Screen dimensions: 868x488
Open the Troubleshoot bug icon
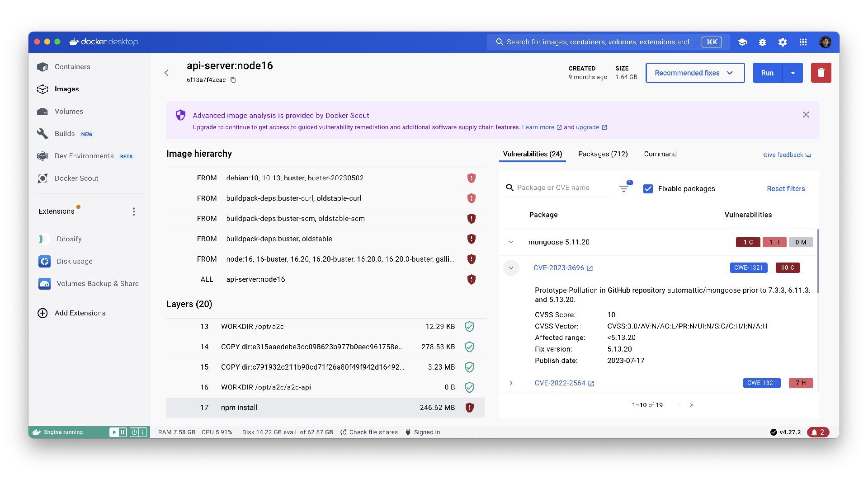(762, 42)
